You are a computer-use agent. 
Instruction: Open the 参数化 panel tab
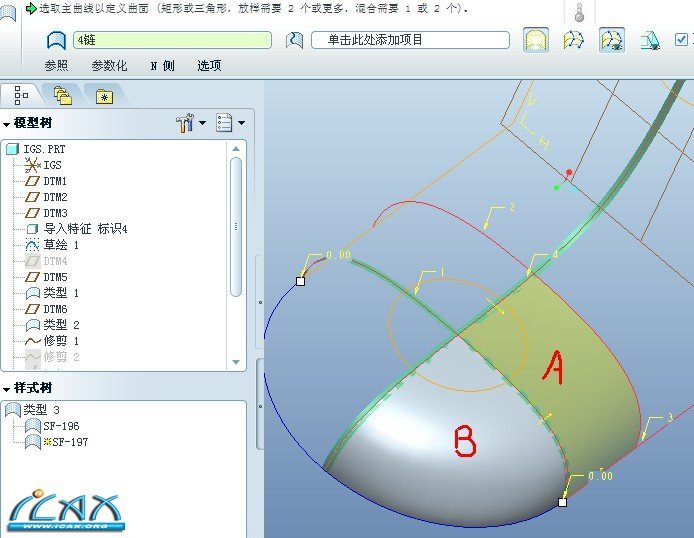tap(109, 65)
